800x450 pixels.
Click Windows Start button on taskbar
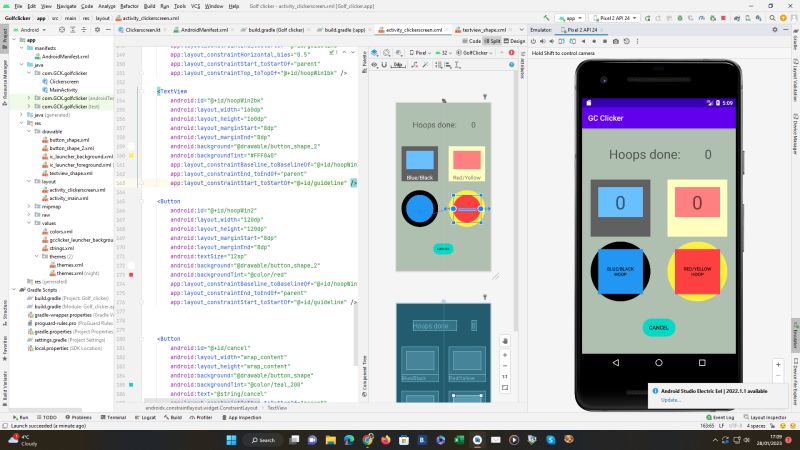tap(231, 440)
